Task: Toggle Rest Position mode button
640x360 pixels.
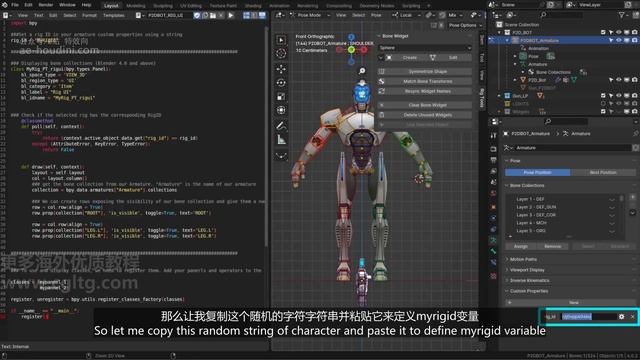Action: (603, 173)
